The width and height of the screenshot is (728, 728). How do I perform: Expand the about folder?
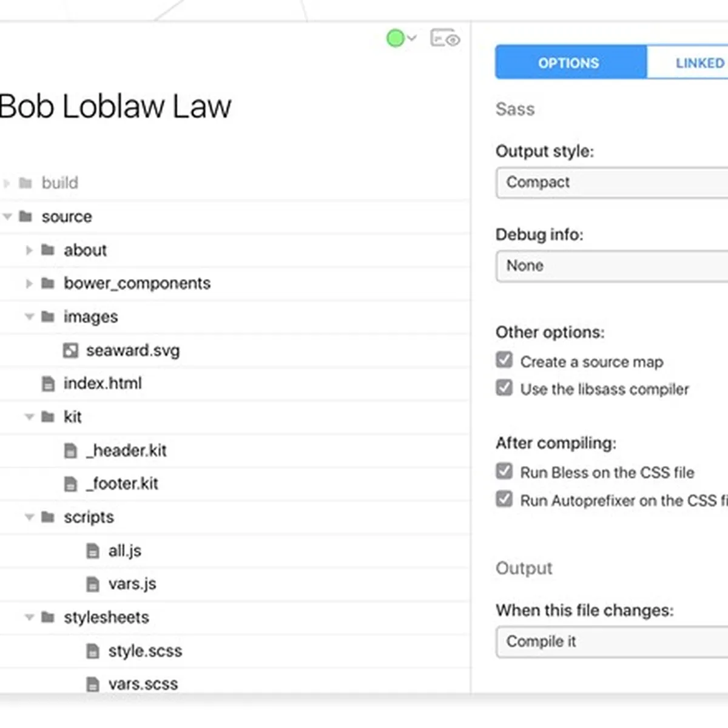click(x=29, y=250)
